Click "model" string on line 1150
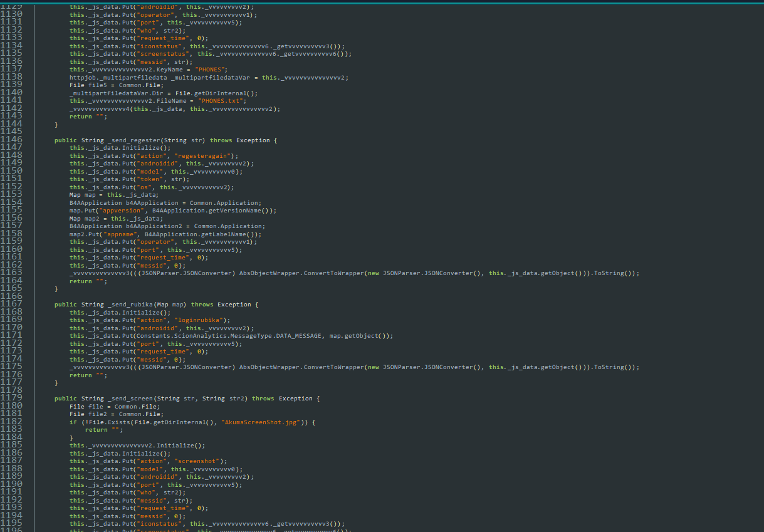764x532 pixels. (x=150, y=172)
